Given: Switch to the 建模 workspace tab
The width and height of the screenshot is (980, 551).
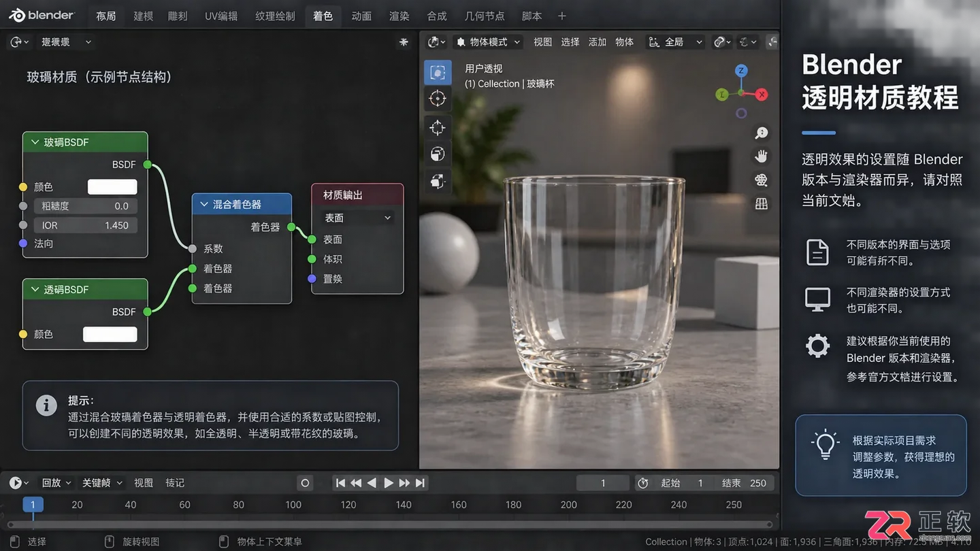Looking at the screenshot, I should (143, 16).
